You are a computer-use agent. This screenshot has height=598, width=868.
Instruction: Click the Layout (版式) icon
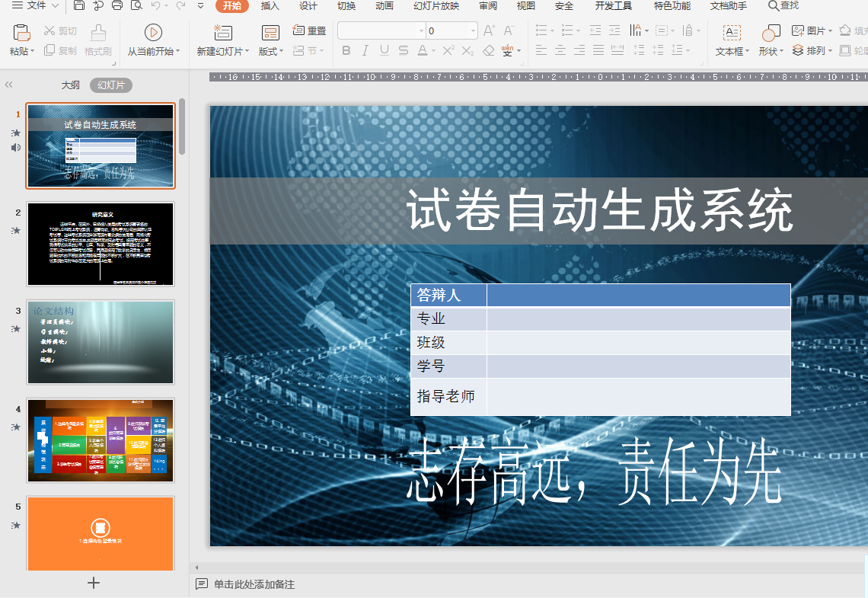(270, 34)
